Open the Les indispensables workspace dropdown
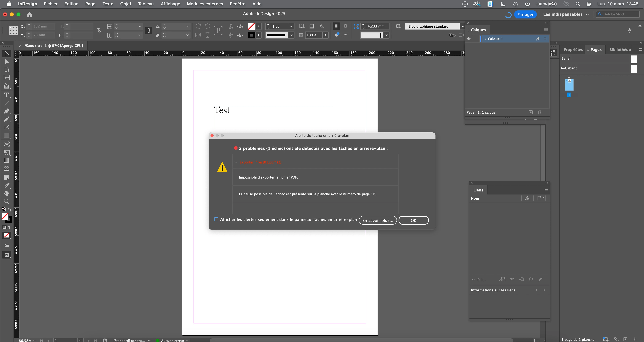This screenshot has height=342, width=644. pyautogui.click(x=566, y=14)
